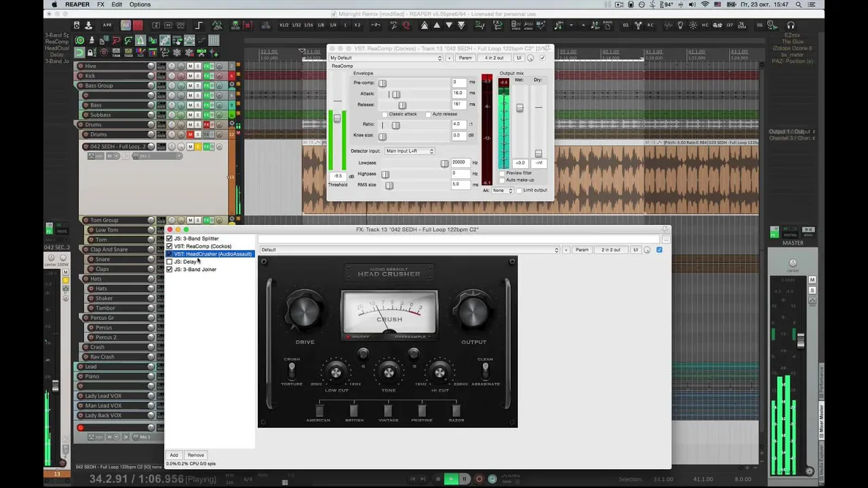
Task: Select the Vintage mode switch
Action: [388, 410]
